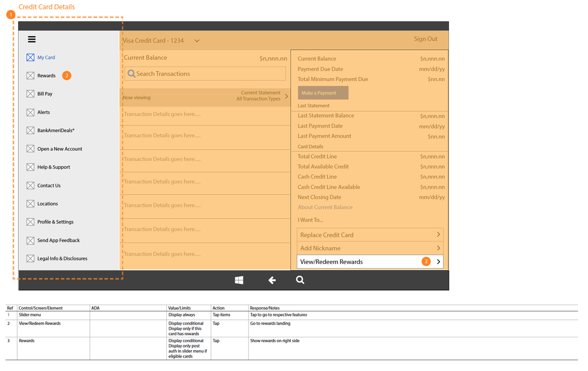
Task: Select My Card menu item
Action: (46, 57)
